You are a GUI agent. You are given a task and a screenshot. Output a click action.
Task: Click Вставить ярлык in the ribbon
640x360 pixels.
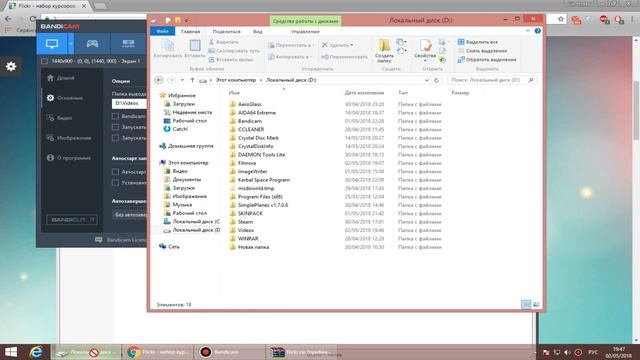click(x=231, y=60)
